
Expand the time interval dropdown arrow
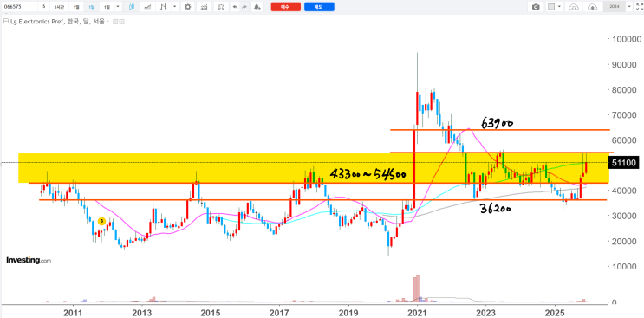point(118,7)
